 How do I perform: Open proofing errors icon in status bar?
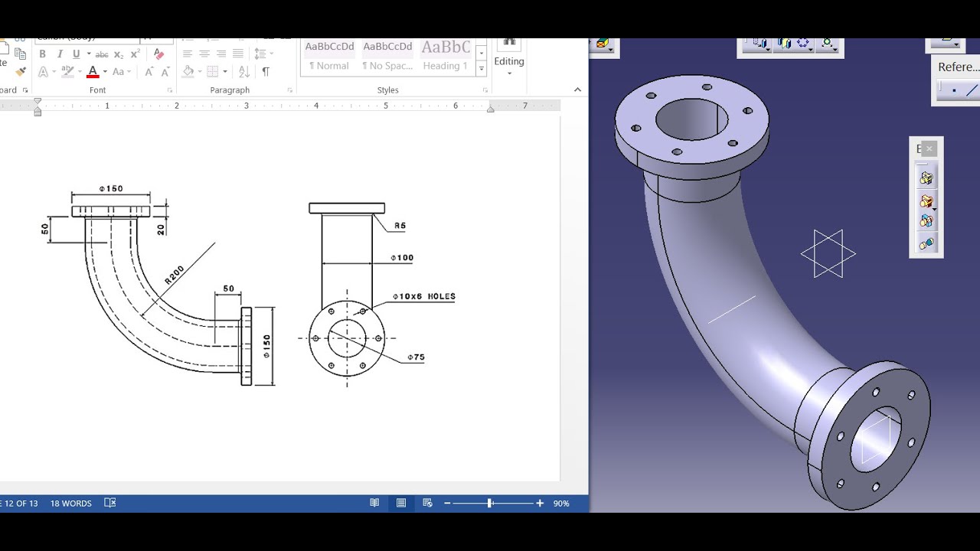110,503
